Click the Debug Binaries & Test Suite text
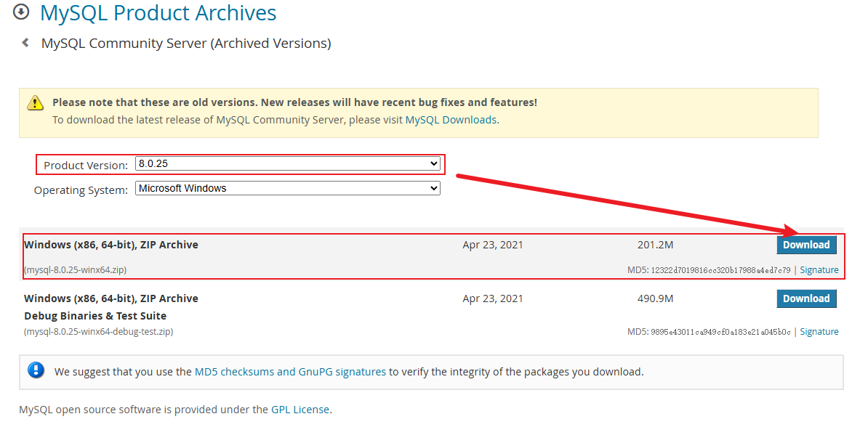Viewport: 868px width, 435px height. click(x=95, y=316)
